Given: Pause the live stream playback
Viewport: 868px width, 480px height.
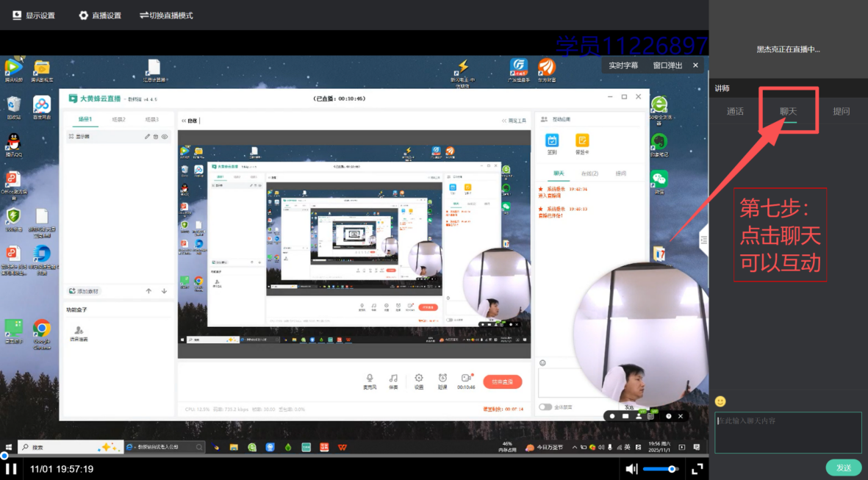Looking at the screenshot, I should (x=11, y=468).
